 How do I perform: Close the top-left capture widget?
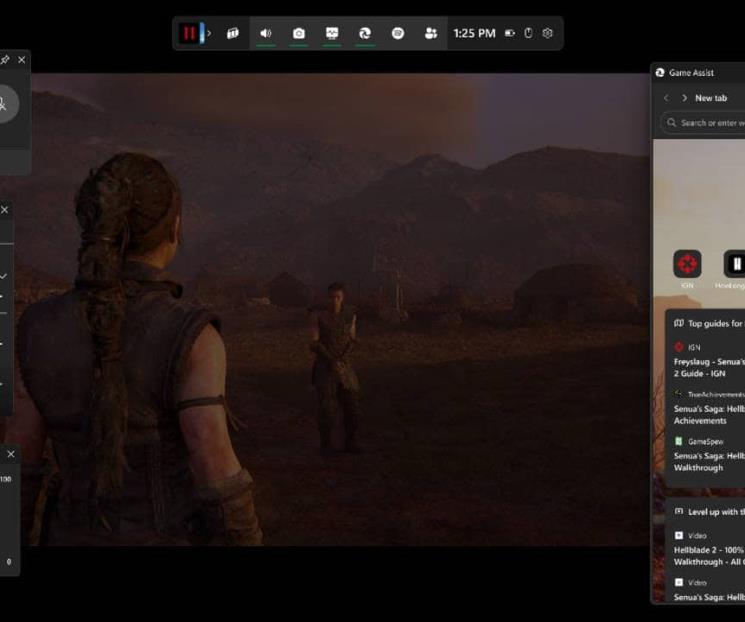[x=21, y=60]
